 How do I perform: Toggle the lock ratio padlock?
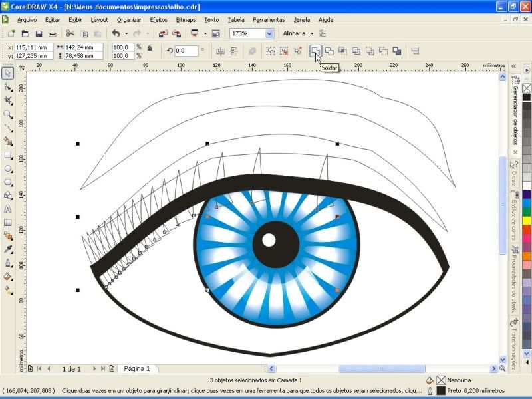[x=149, y=48]
